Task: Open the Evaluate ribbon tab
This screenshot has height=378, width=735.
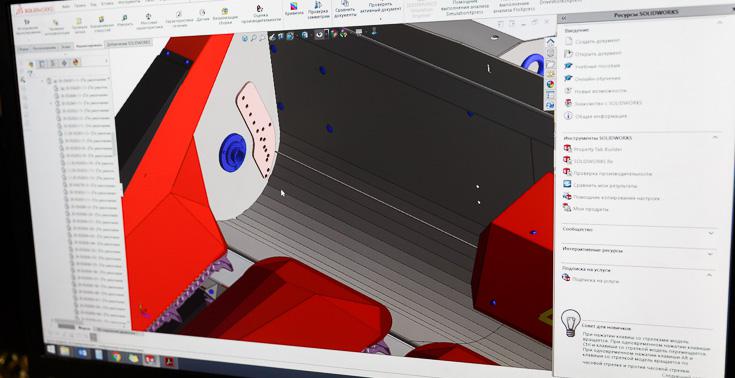Action: click(89, 45)
